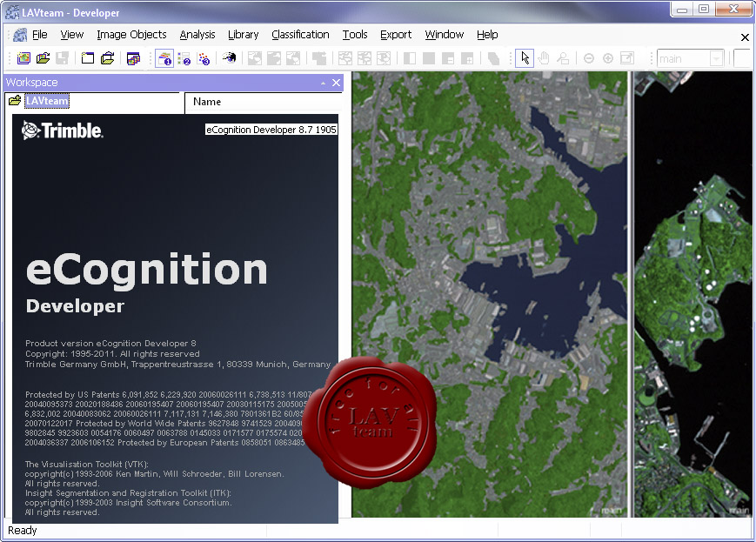756x542 pixels.
Task: Click the Develop Rulesets view icon
Action: click(230, 59)
